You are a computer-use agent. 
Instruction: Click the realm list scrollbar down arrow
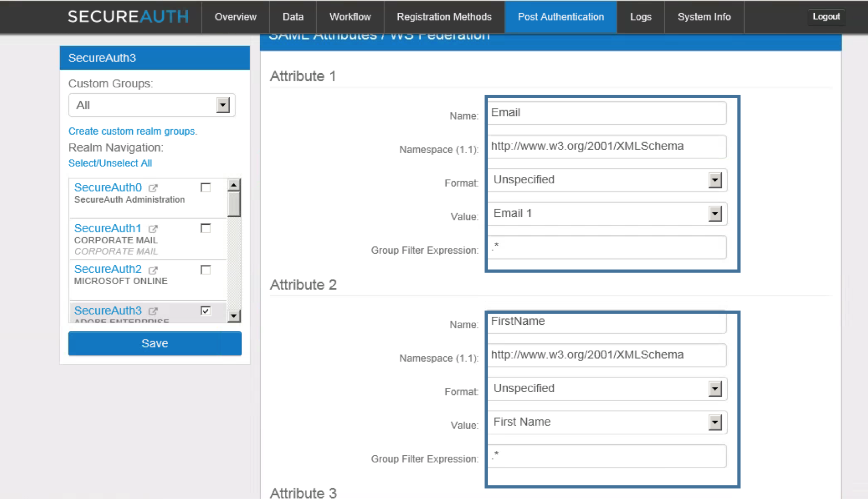coord(233,316)
